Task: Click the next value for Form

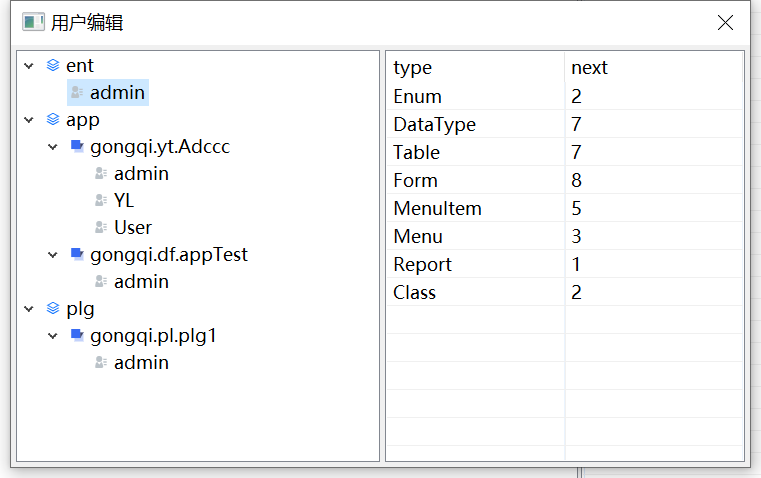Action: [x=577, y=181]
